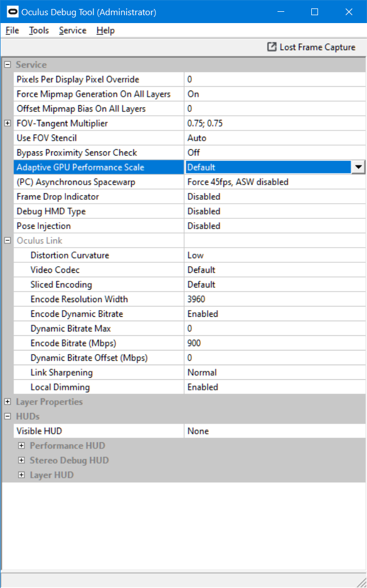Change Video Codec value Default
Viewport: 367px width, 588px height.
click(x=275, y=270)
